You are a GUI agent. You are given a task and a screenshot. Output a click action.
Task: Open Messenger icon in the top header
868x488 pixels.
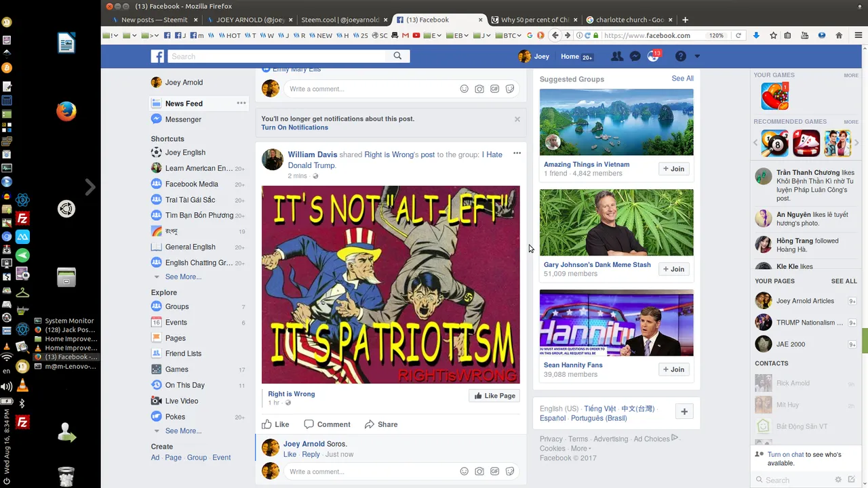click(635, 56)
